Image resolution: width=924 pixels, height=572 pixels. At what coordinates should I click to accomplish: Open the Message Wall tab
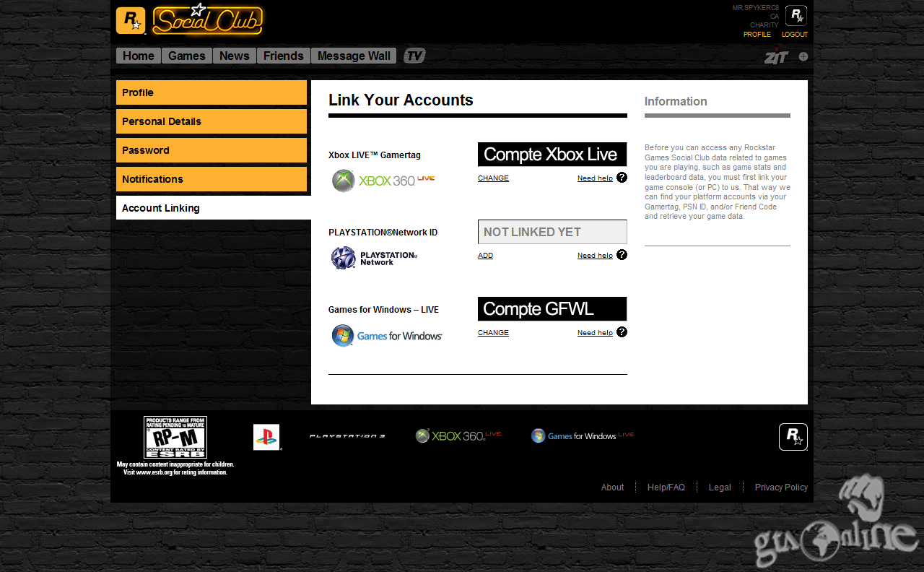[354, 56]
